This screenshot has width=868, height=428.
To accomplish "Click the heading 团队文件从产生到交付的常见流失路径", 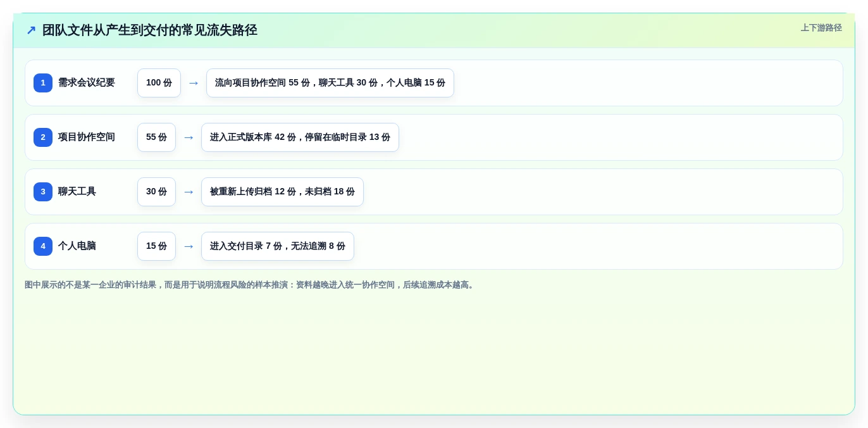I will [x=149, y=30].
